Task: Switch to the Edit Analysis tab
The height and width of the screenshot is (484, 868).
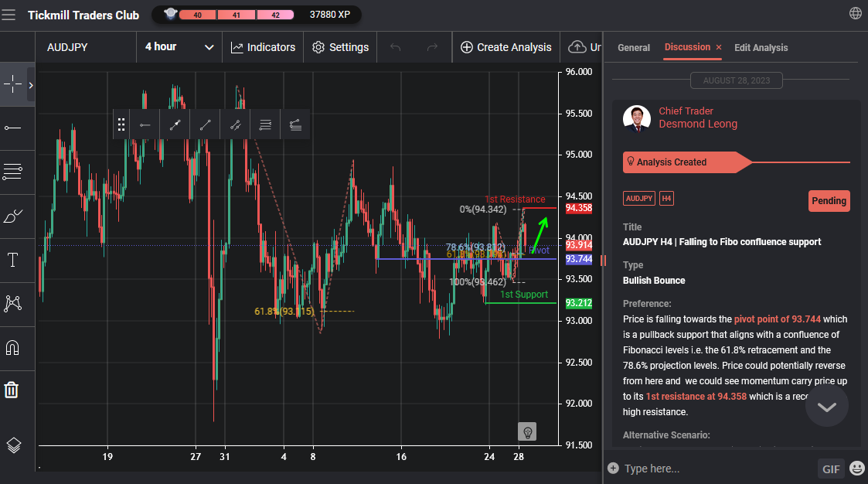Action: point(761,48)
